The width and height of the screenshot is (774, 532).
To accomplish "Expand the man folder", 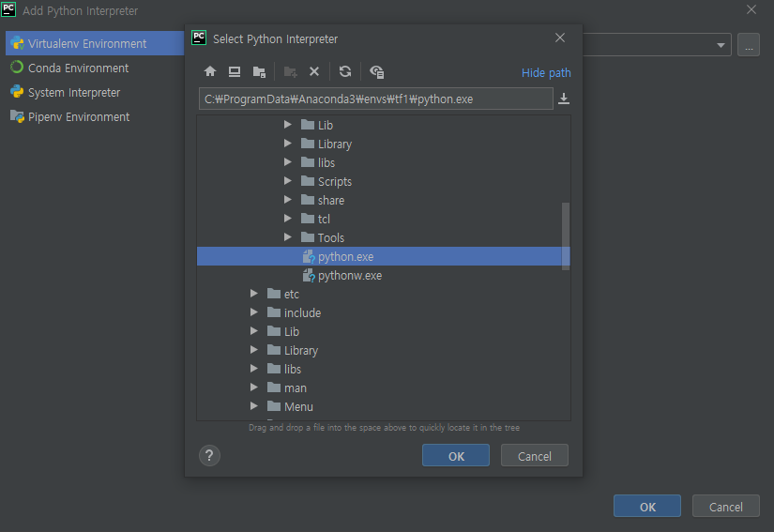I will click(x=253, y=388).
